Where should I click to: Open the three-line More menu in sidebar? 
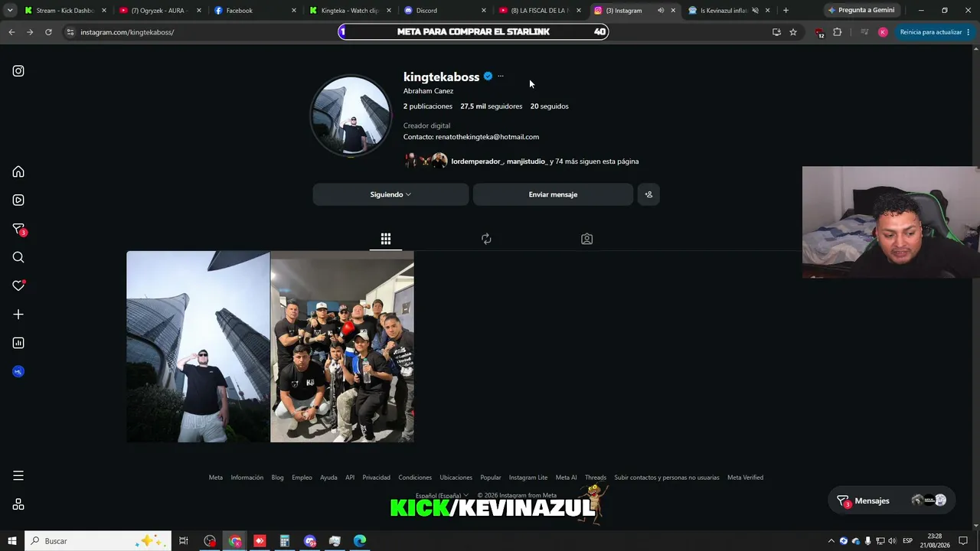18,476
